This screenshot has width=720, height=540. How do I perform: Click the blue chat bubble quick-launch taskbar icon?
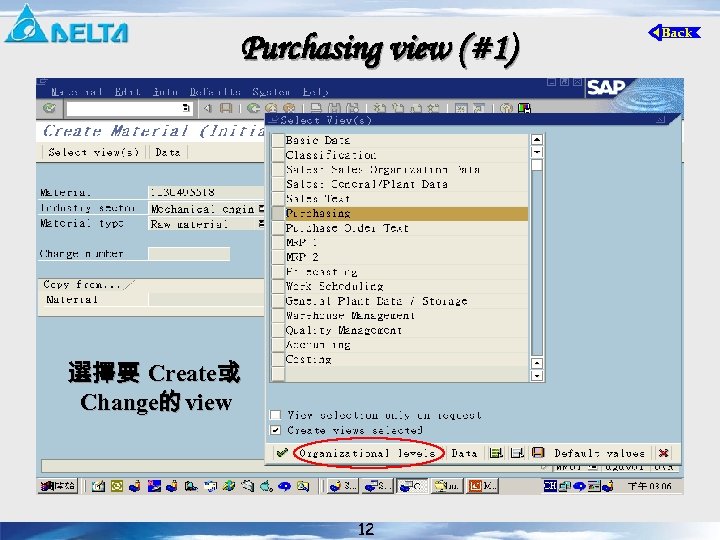[x=284, y=486]
